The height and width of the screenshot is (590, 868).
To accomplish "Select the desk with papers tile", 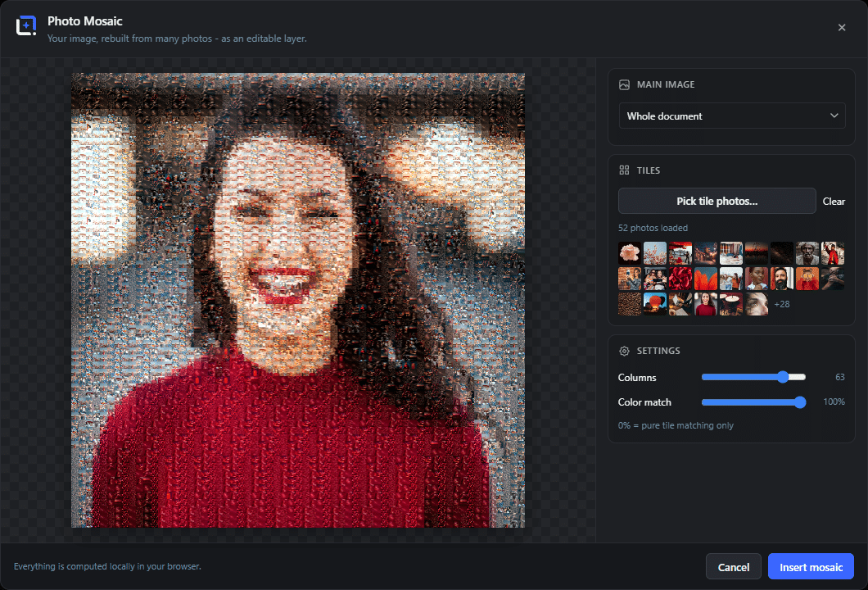I will pos(680,304).
